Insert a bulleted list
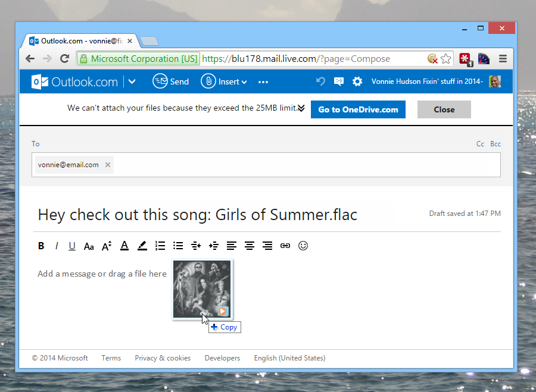Viewport: 536px width, 392px height. (178, 246)
